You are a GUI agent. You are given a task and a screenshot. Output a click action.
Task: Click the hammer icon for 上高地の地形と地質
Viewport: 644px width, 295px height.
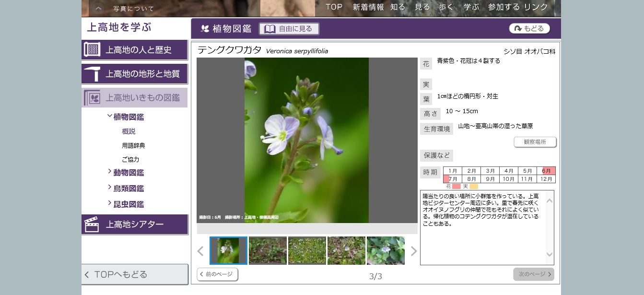(x=92, y=74)
